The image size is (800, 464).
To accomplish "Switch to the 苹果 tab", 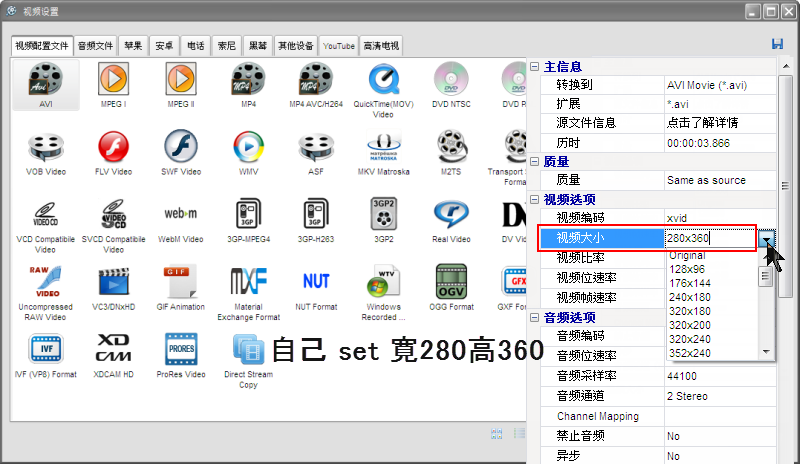I will pyautogui.click(x=133, y=46).
